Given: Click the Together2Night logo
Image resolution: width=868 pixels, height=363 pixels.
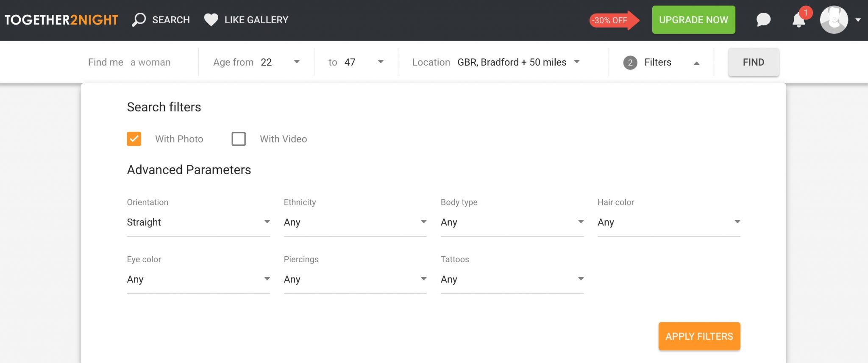Looking at the screenshot, I should [x=61, y=20].
